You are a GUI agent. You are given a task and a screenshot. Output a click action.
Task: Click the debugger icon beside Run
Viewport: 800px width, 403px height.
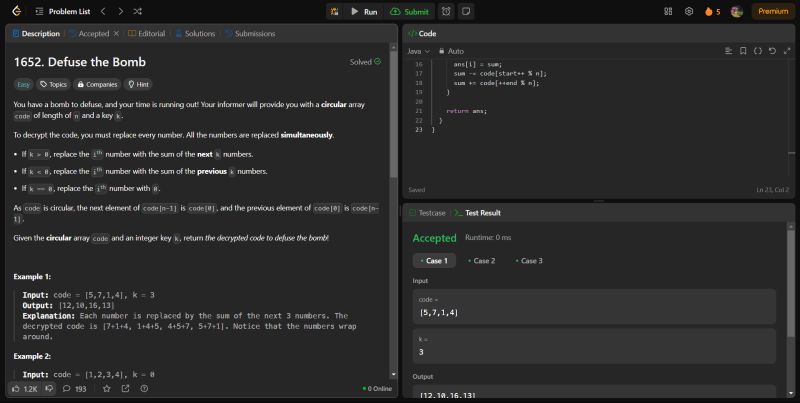coord(335,12)
